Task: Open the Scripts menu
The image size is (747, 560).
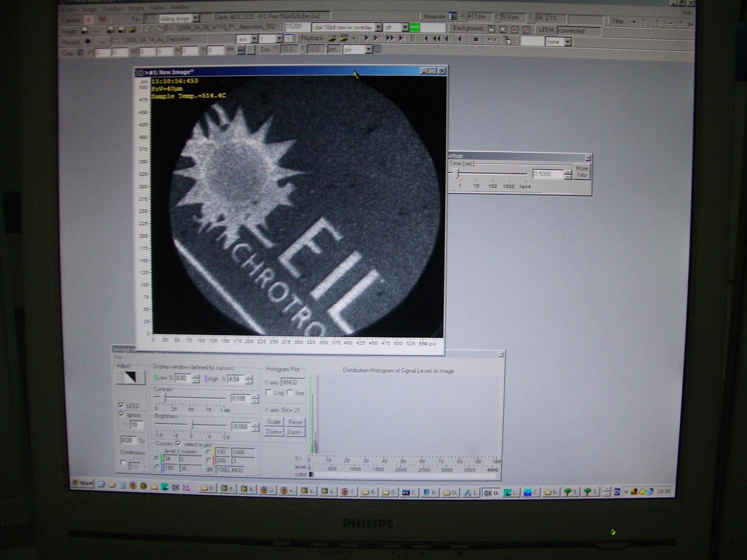Action: (x=136, y=8)
